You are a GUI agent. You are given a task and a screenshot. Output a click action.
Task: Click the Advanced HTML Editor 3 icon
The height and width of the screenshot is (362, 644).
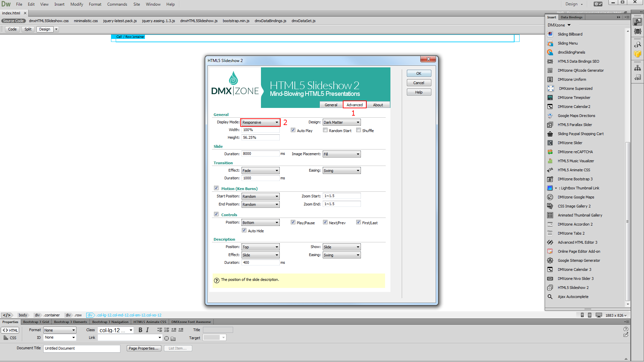coord(550,242)
